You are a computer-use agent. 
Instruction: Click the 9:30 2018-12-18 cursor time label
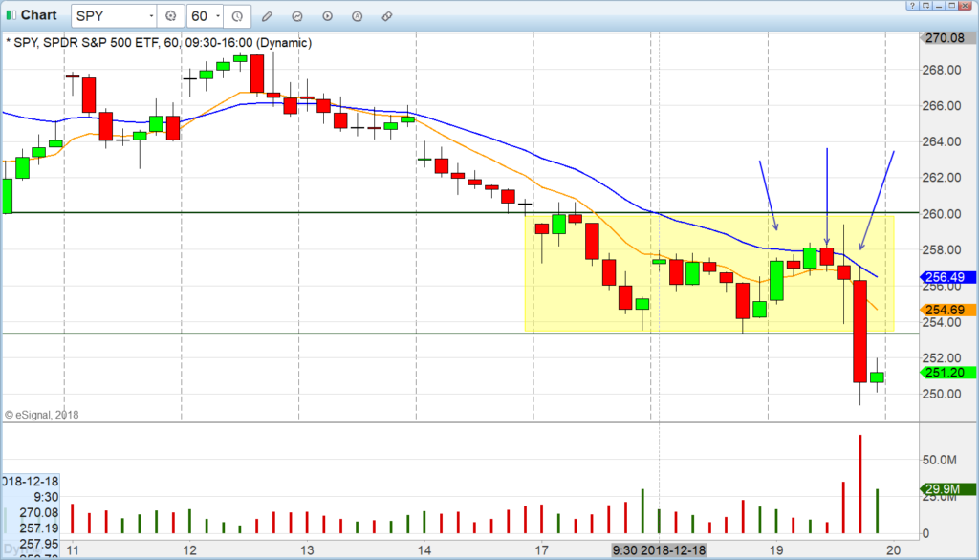pos(659,550)
